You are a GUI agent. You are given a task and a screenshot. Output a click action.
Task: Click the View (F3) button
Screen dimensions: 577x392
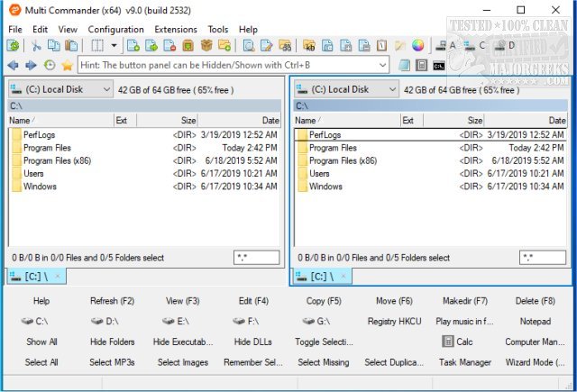182,301
